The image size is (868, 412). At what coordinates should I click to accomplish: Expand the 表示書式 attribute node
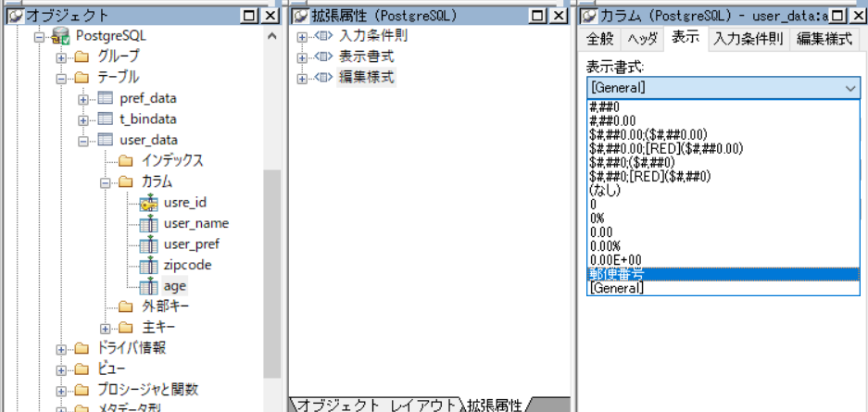pos(302,57)
